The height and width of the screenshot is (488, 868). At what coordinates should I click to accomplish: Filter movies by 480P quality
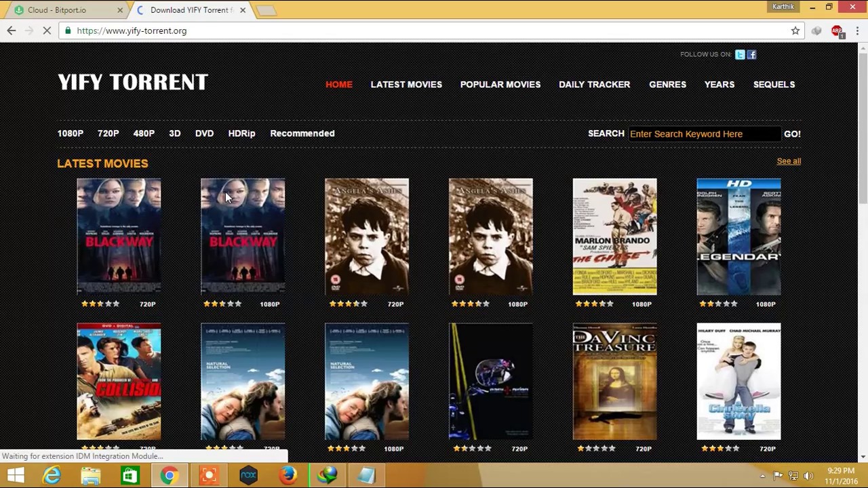pyautogui.click(x=144, y=134)
